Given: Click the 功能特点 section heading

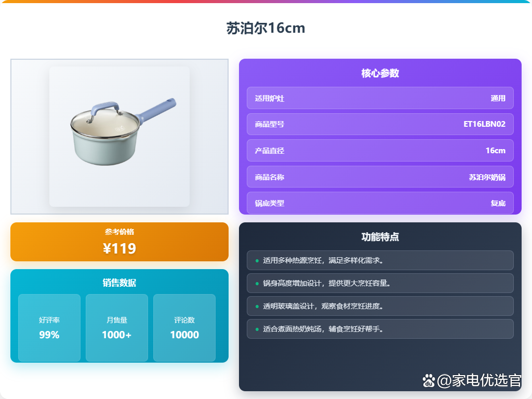Looking at the screenshot, I should tap(380, 237).
